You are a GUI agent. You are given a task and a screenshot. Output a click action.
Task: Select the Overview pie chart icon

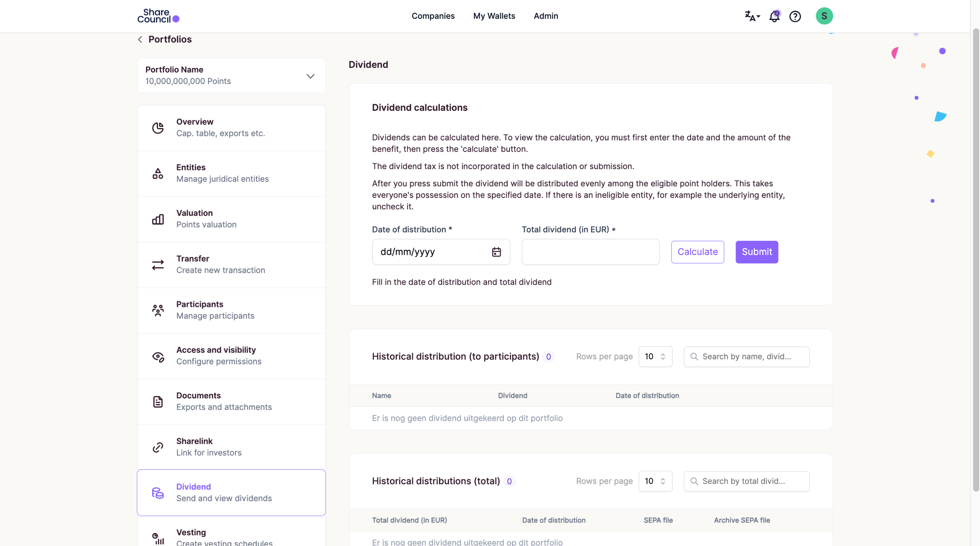pyautogui.click(x=158, y=128)
